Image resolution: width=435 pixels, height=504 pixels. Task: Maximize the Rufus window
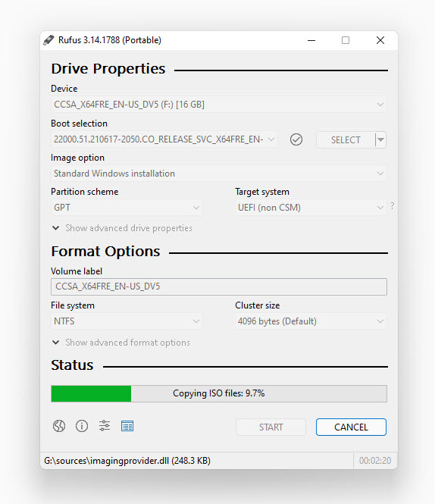(x=346, y=40)
